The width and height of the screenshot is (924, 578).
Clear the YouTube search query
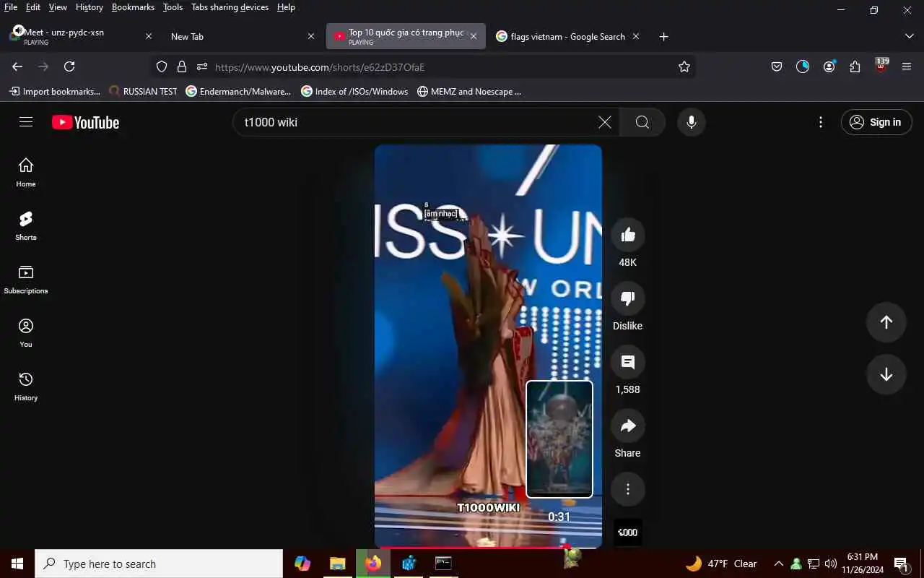605,122
